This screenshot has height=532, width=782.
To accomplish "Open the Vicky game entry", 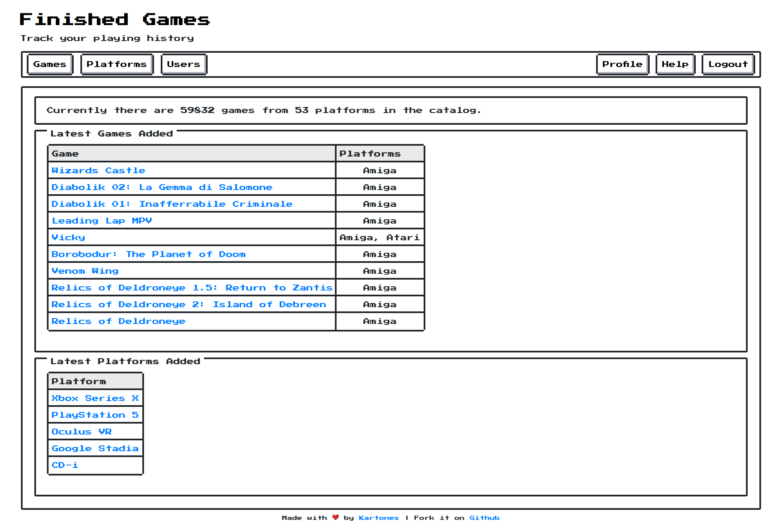I will pos(68,237).
